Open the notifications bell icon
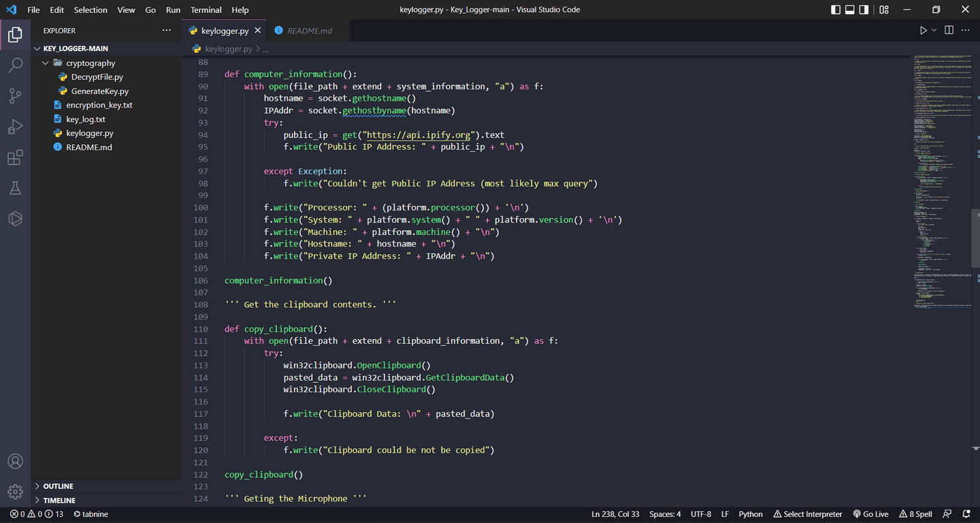Screen dimensions: 980x523 [x=966, y=514]
